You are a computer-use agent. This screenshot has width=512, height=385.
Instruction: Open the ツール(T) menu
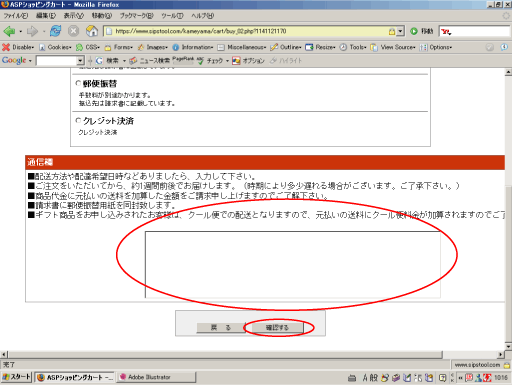[x=172, y=16]
